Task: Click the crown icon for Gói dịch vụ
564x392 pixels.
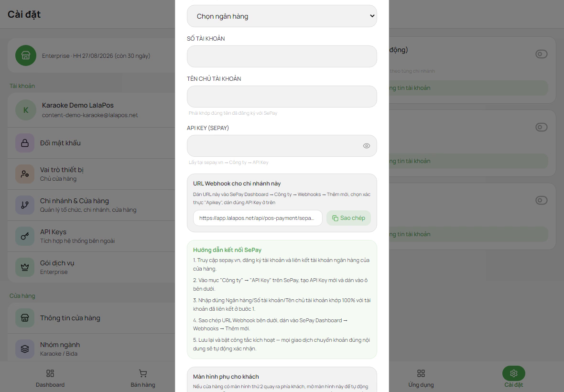Action: coord(25,267)
